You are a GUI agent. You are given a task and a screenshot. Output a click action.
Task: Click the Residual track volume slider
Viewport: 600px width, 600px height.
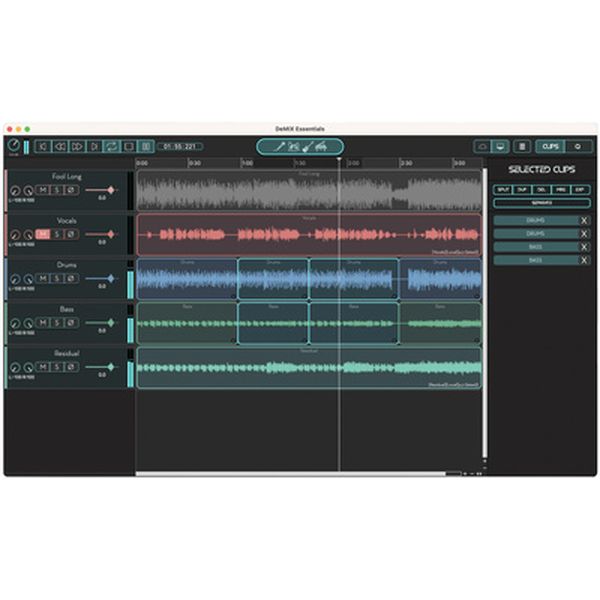coord(101,367)
